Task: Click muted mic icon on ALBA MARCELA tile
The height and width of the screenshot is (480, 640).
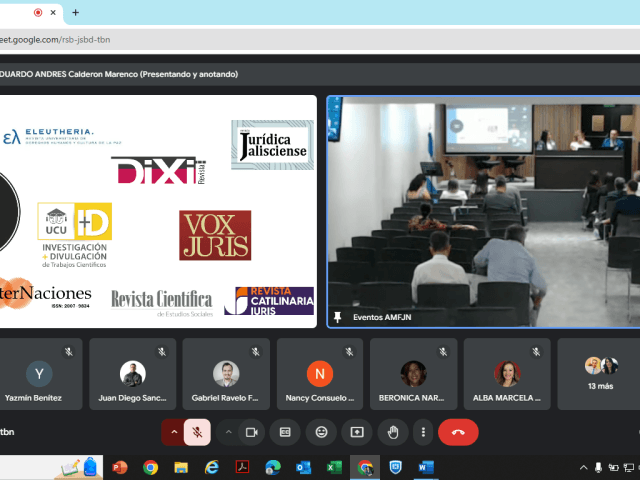Action: pyautogui.click(x=536, y=352)
